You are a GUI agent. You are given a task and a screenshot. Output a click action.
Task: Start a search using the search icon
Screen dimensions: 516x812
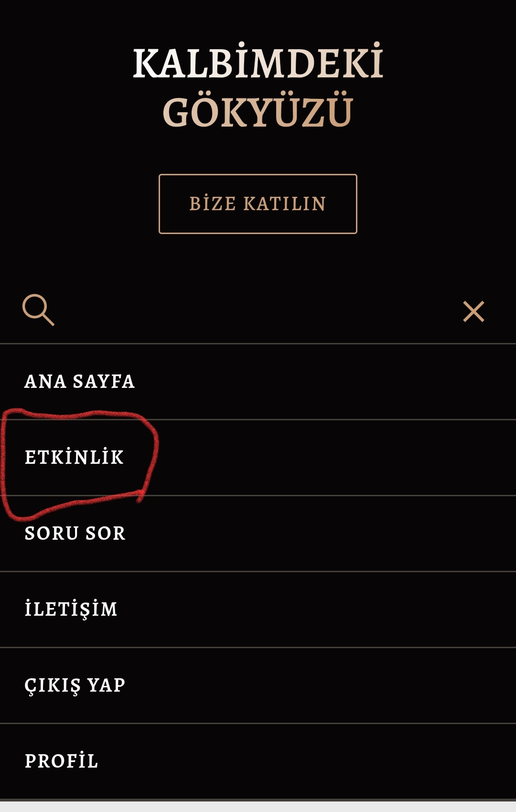point(38,310)
